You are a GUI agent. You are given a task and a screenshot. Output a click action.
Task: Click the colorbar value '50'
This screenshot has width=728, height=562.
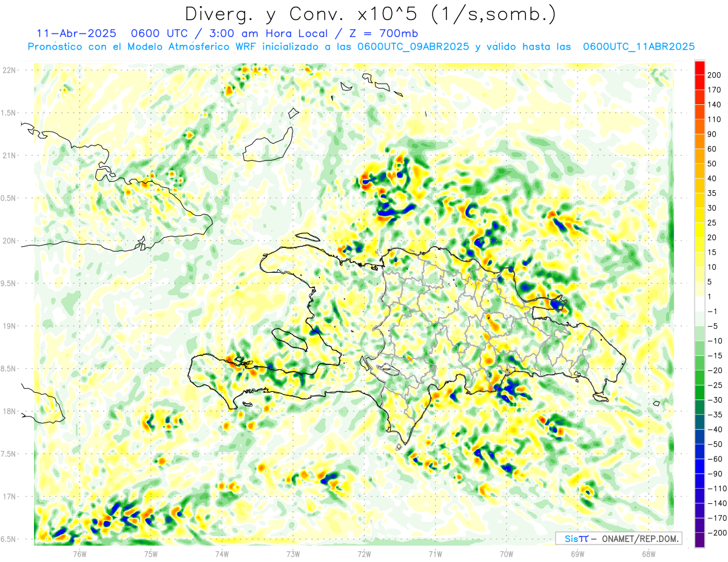click(x=712, y=164)
